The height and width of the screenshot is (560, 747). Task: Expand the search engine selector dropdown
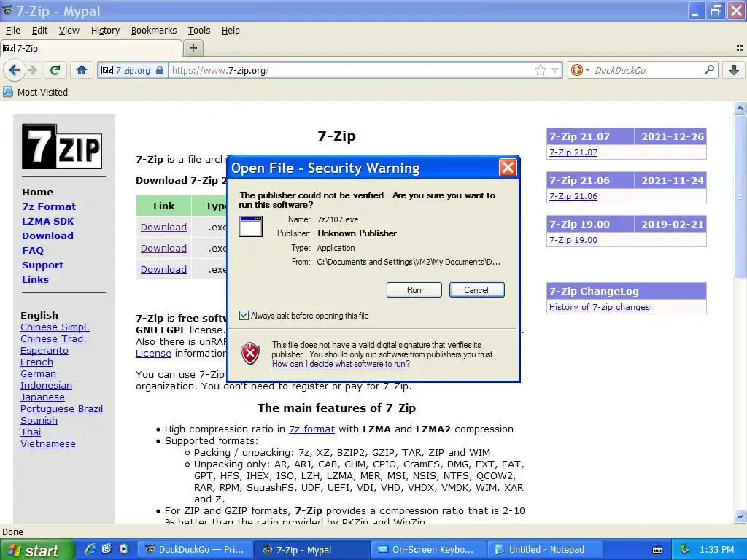[x=587, y=71]
